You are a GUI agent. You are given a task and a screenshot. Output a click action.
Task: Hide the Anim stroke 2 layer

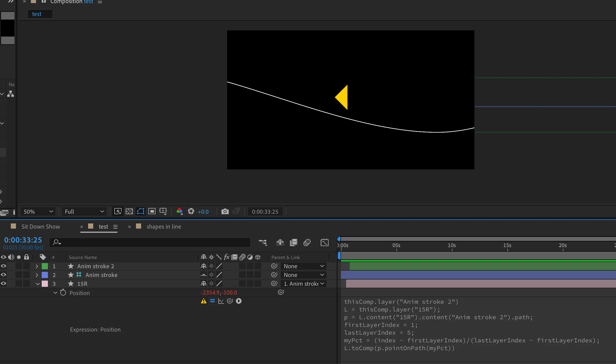coord(4,266)
